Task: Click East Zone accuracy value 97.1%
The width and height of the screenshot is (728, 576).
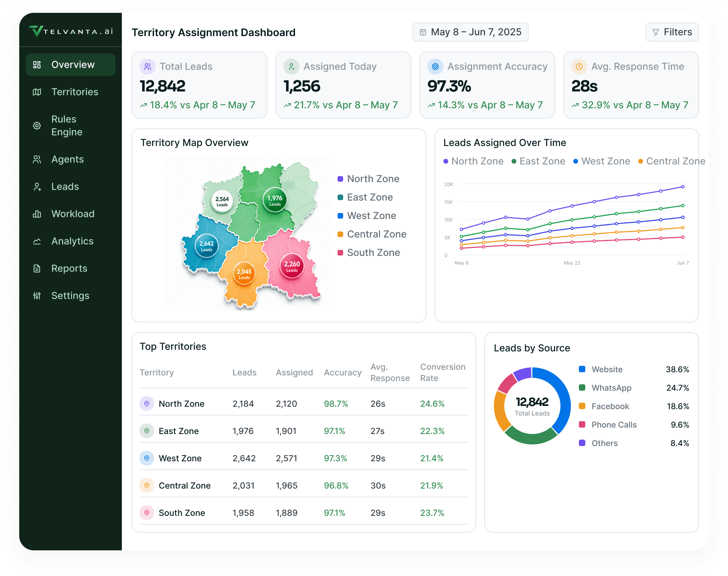Action: point(334,431)
